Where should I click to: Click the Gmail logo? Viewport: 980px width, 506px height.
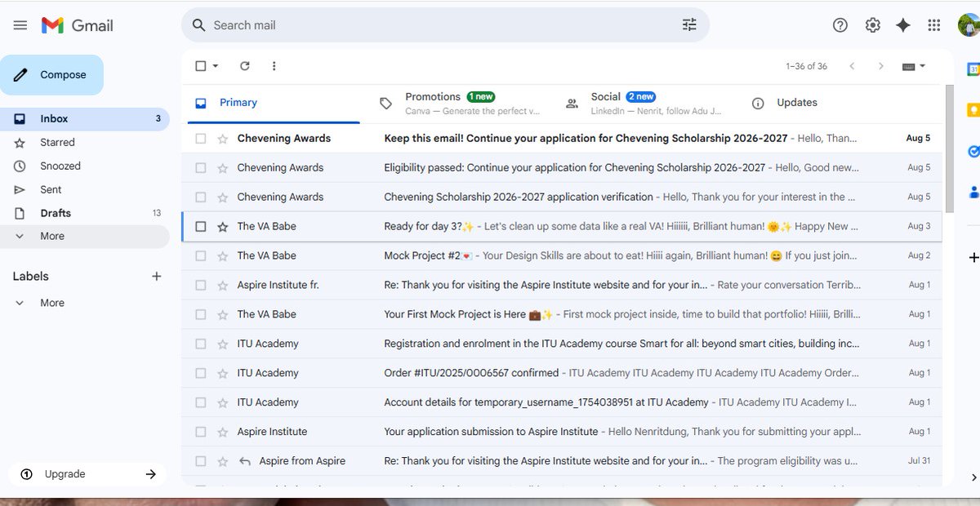click(78, 25)
